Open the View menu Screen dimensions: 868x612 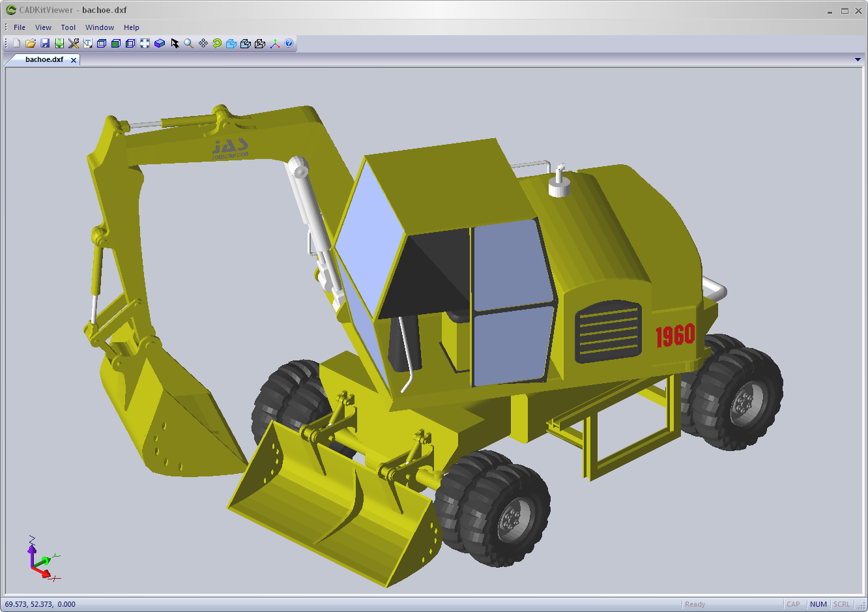(x=43, y=27)
